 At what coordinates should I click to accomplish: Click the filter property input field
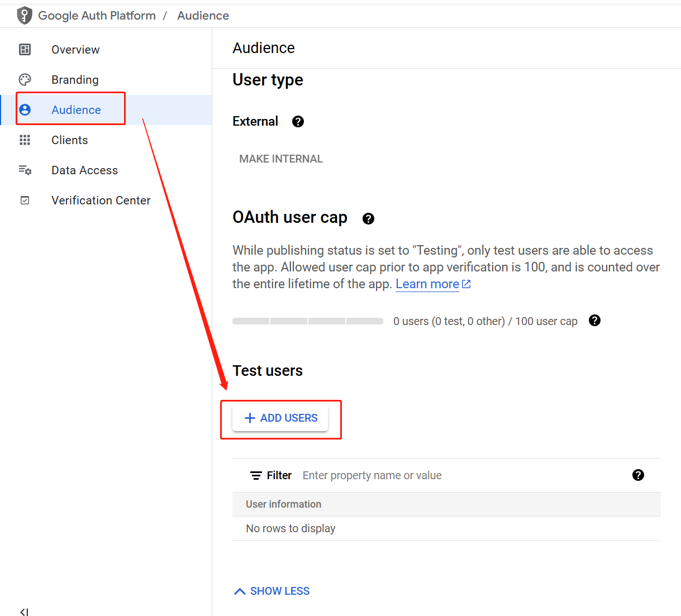tap(372, 475)
